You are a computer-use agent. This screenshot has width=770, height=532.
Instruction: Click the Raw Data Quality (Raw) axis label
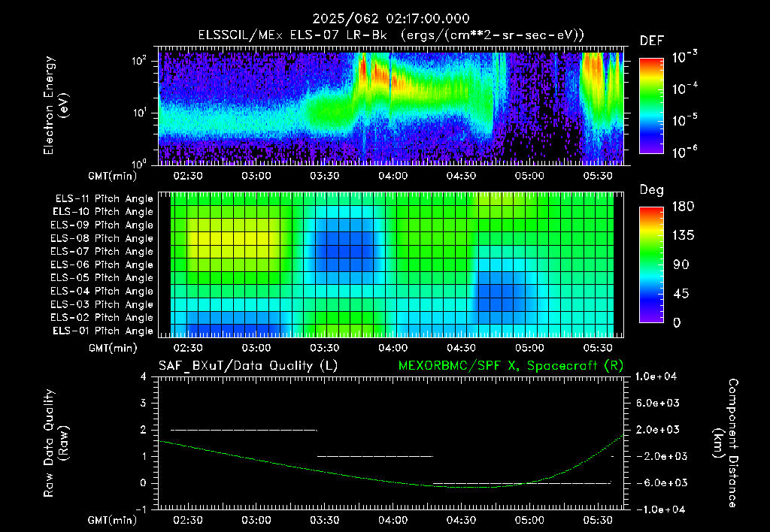pos(56,443)
